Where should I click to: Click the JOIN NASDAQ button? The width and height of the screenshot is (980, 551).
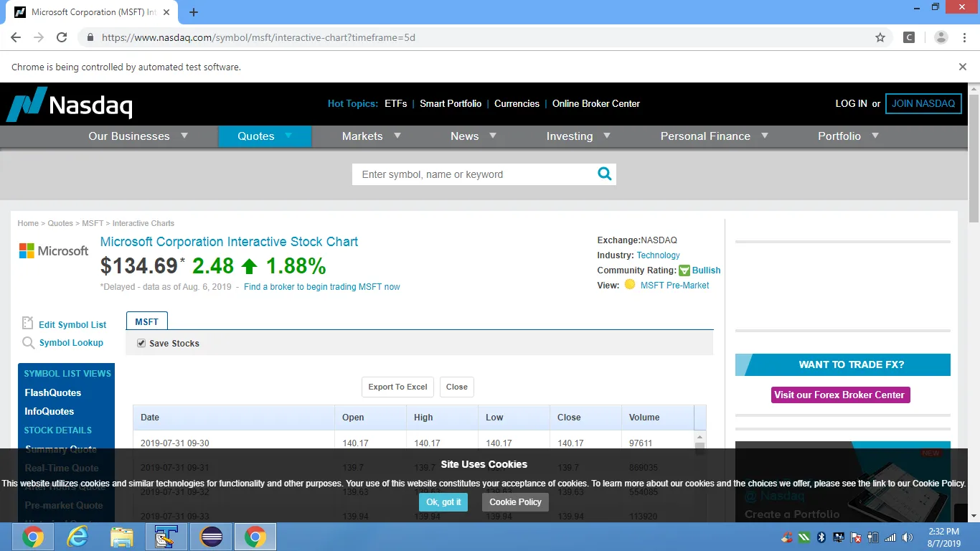[x=923, y=103]
